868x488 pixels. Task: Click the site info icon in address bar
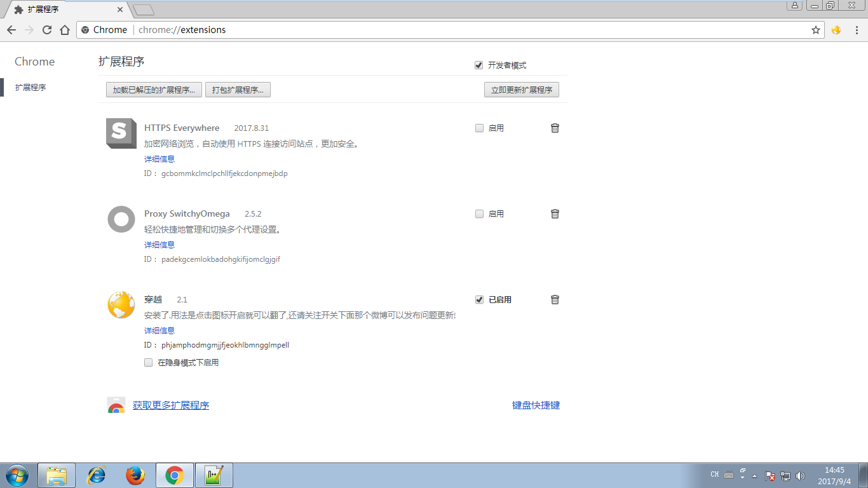(85, 30)
